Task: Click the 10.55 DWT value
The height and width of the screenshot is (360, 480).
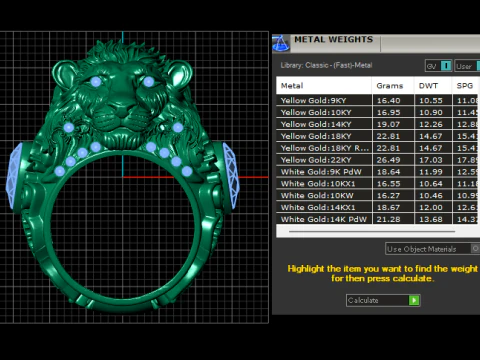Action: click(431, 101)
